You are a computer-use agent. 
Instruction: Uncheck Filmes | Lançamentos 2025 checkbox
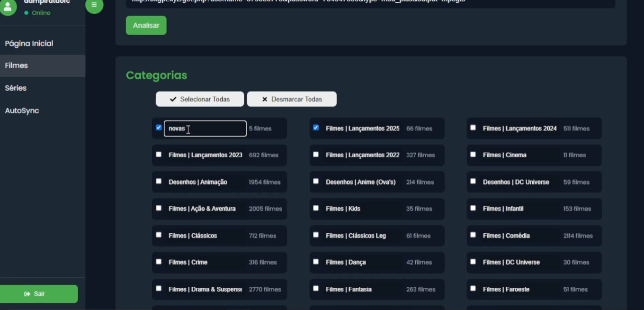click(x=316, y=128)
